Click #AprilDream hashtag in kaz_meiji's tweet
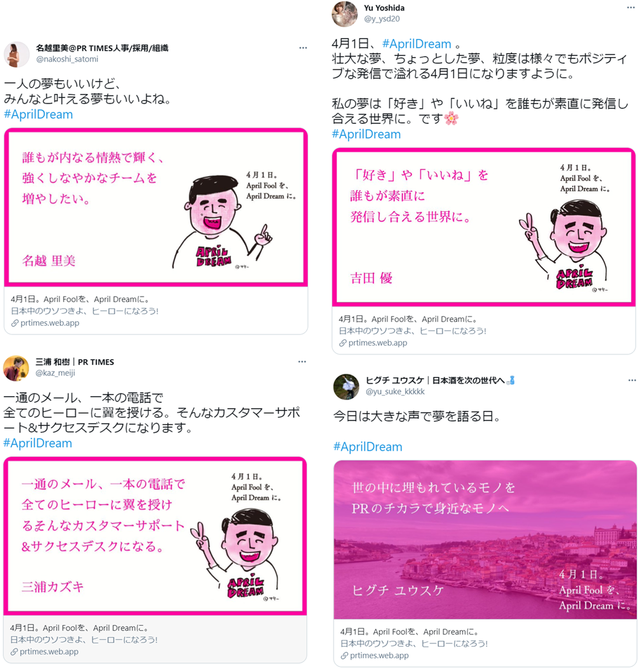The width and height of the screenshot is (642, 672). tap(37, 443)
